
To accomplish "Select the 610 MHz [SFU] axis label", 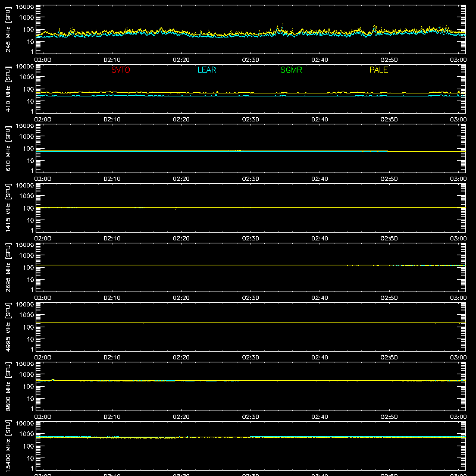I will [8, 149].
